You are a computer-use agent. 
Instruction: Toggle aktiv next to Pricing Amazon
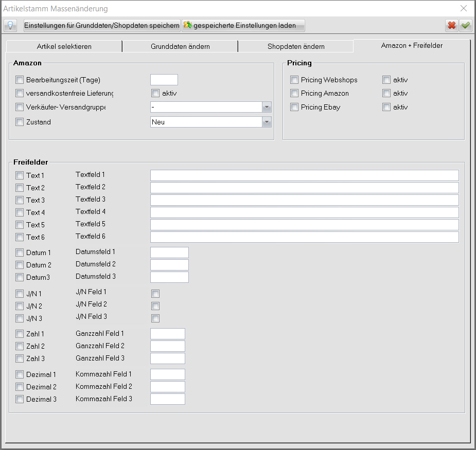(x=386, y=93)
